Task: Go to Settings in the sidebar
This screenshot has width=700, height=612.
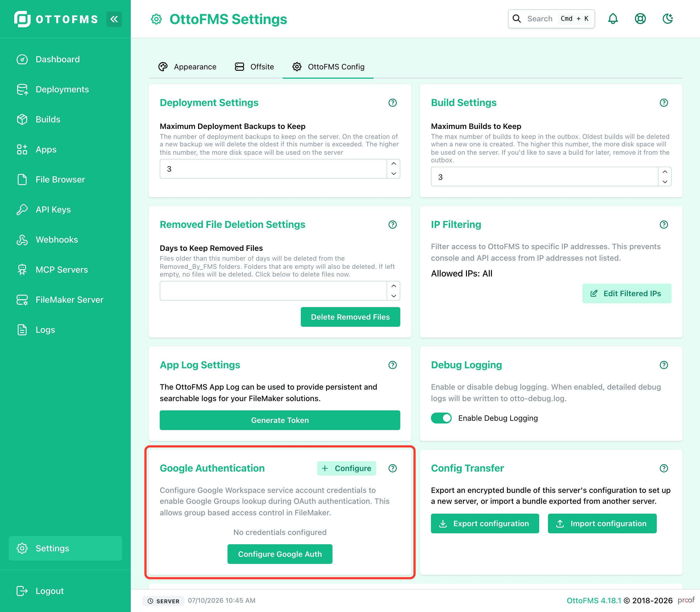Action: click(x=65, y=548)
